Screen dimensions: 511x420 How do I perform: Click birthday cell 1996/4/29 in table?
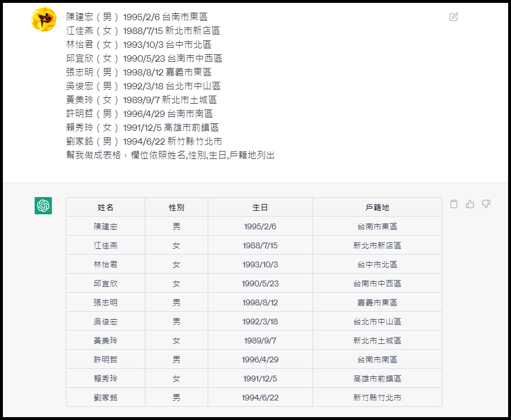[x=260, y=360]
